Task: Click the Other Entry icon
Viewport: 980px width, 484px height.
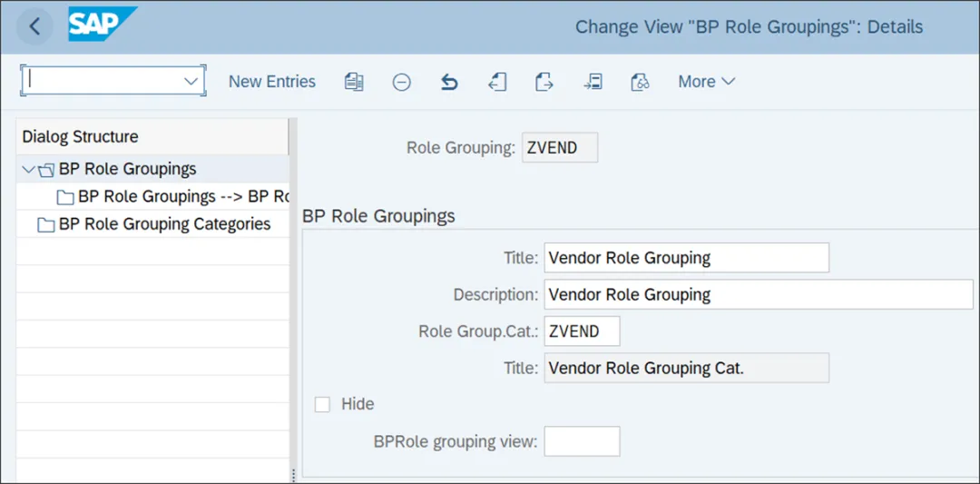Action: 593,82
